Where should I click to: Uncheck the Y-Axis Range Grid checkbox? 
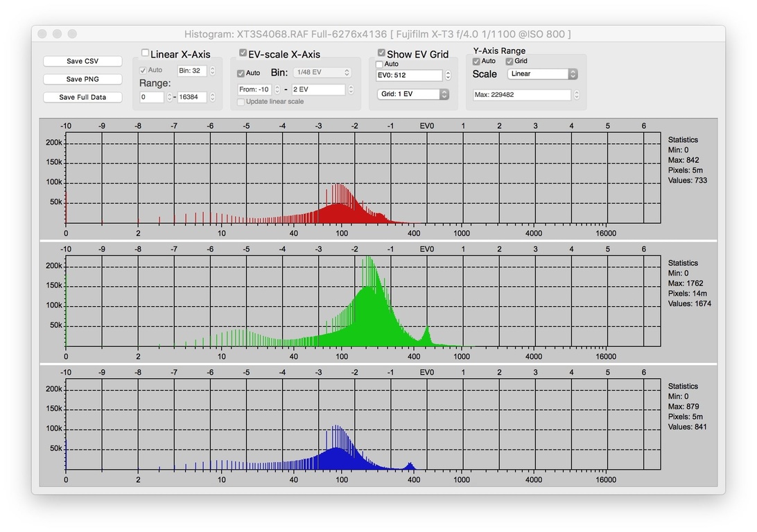pos(510,61)
